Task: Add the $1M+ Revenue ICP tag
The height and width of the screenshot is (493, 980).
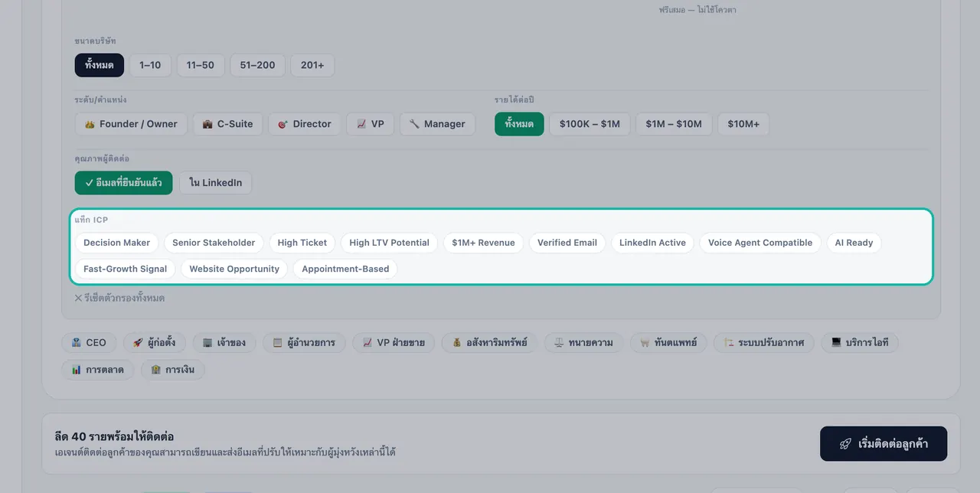Action: 483,243
